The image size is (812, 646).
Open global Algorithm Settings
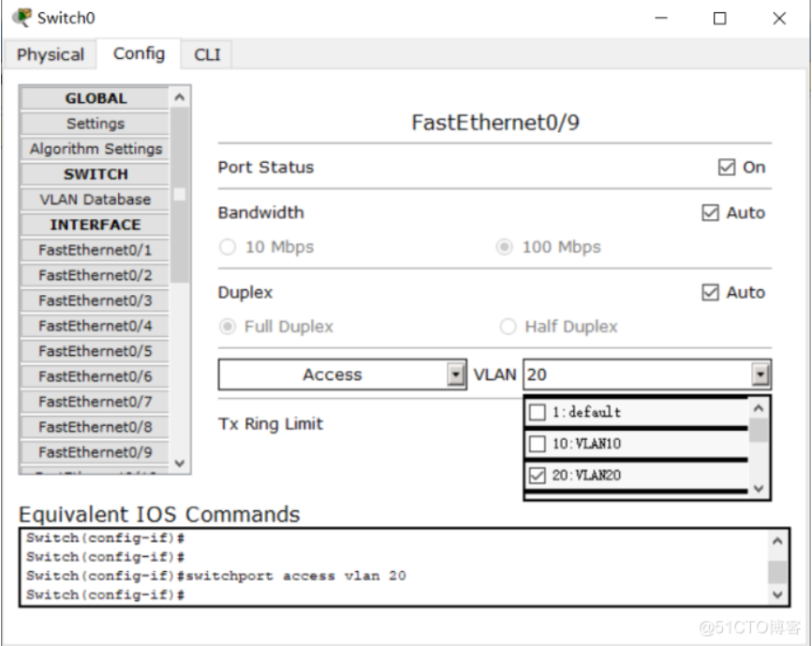pyautogui.click(x=95, y=149)
